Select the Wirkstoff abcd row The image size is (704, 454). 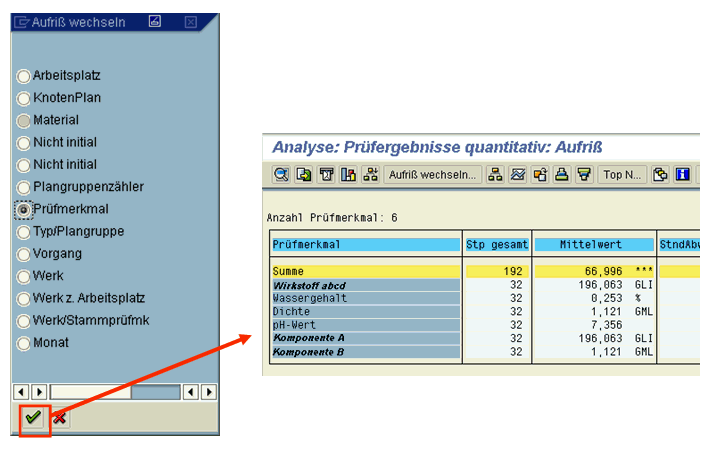pyautogui.click(x=366, y=285)
